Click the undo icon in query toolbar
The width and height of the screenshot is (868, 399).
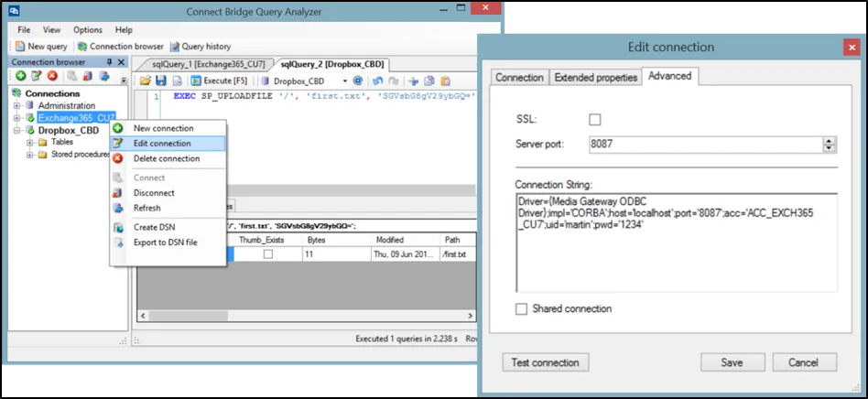coord(377,81)
